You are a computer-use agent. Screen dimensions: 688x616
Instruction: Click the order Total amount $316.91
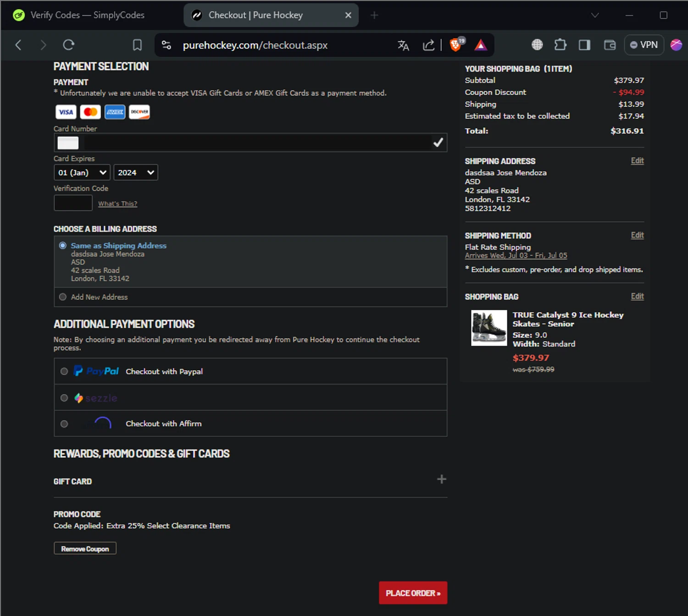tap(627, 131)
